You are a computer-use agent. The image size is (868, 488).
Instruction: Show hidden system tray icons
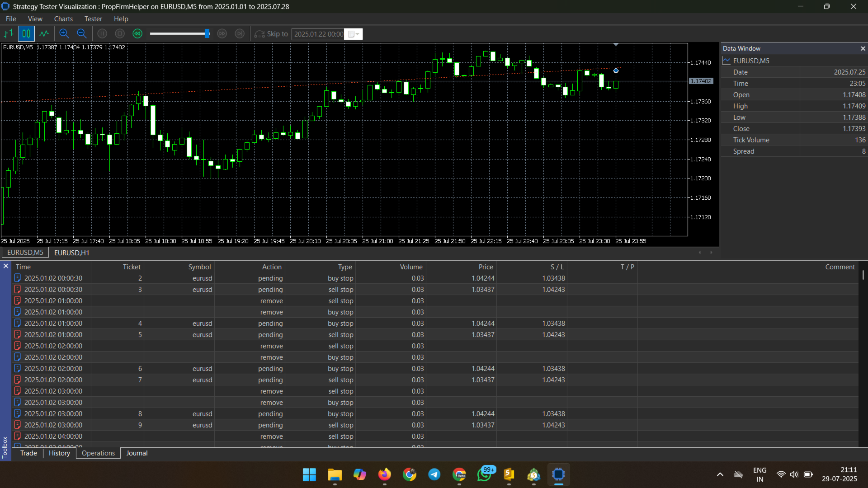coord(720,474)
